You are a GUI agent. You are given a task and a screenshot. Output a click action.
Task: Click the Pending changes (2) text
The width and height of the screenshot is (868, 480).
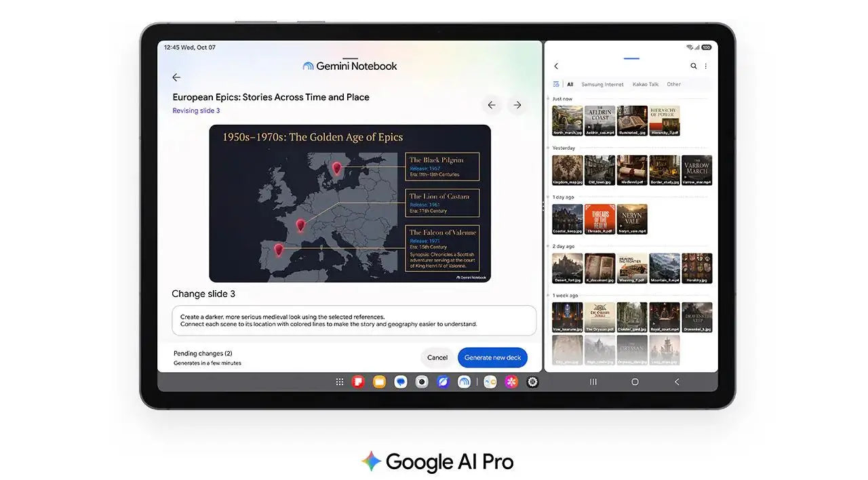point(203,353)
